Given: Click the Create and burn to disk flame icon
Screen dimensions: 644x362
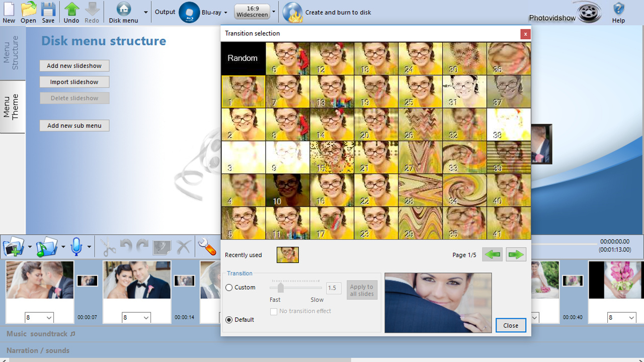Looking at the screenshot, I should click(292, 12).
